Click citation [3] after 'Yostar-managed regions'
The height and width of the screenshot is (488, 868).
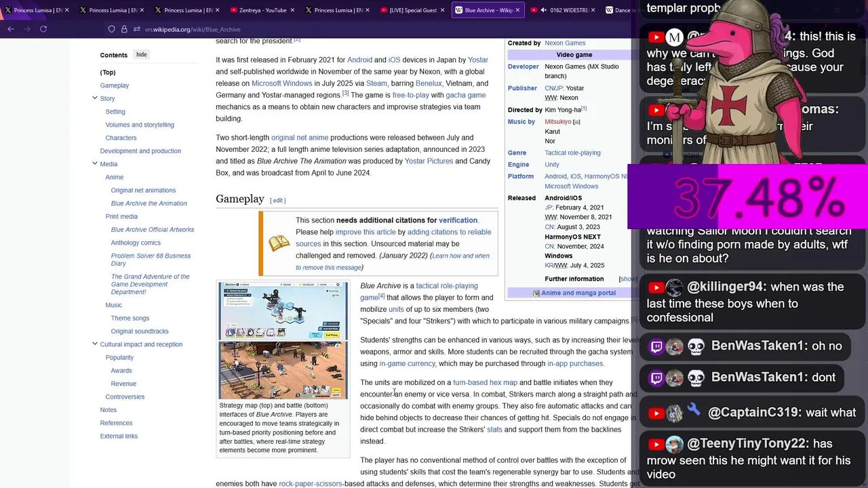[x=345, y=94]
